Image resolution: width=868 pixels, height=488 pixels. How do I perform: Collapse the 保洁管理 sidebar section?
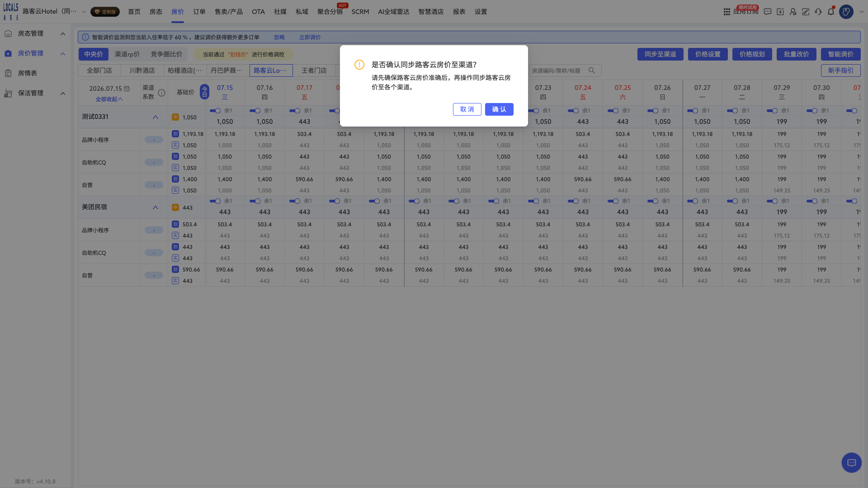click(63, 94)
